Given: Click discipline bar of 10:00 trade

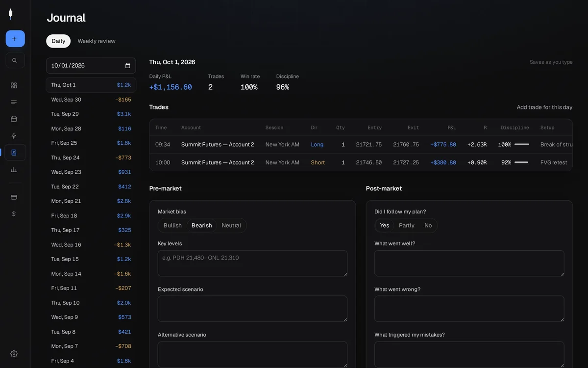Looking at the screenshot, I should pyautogui.click(x=522, y=162).
